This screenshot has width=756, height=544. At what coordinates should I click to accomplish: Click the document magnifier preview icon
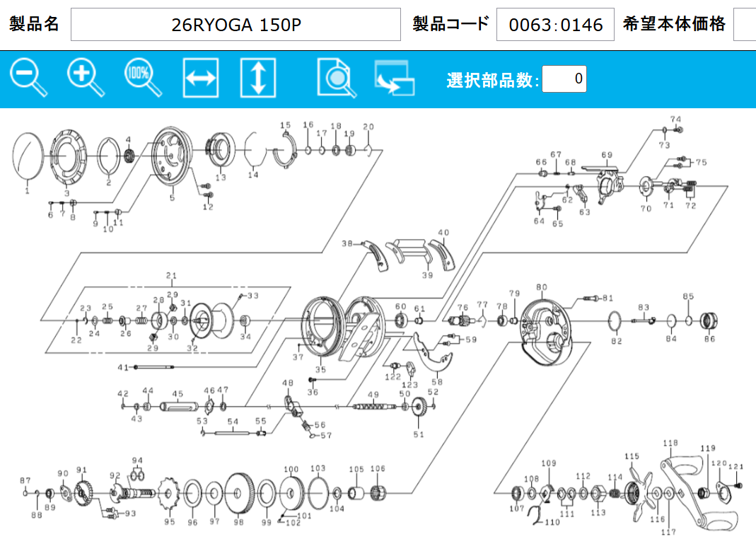pos(337,78)
